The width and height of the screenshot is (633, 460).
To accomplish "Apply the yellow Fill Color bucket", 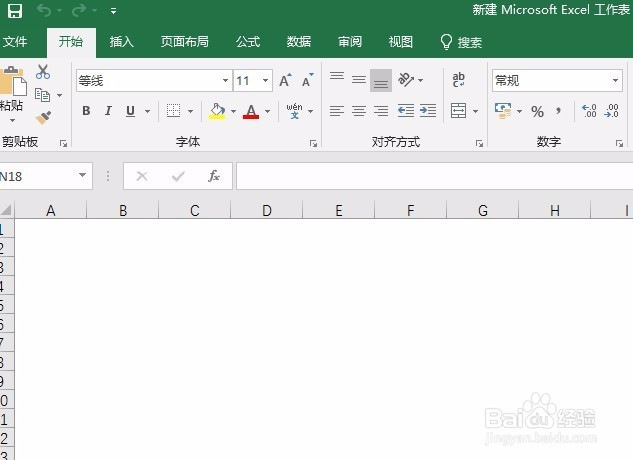I will (x=217, y=111).
